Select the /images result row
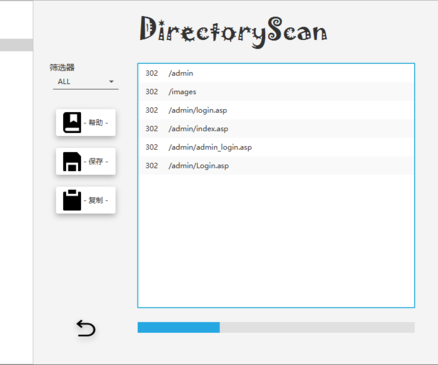The image size is (438, 365). [x=276, y=92]
